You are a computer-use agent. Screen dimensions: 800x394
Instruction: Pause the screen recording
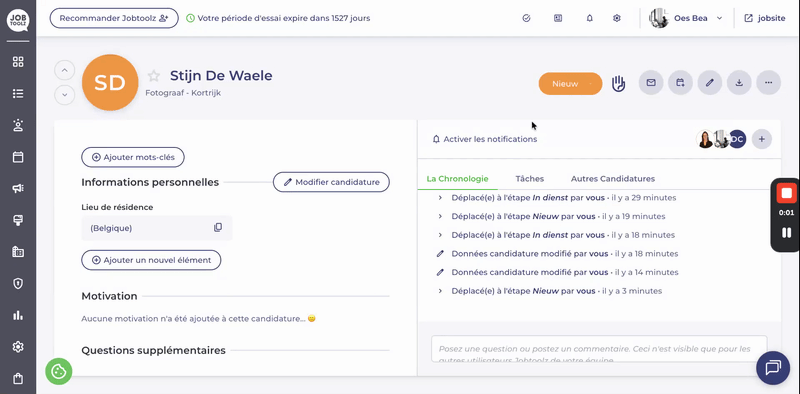(786, 233)
